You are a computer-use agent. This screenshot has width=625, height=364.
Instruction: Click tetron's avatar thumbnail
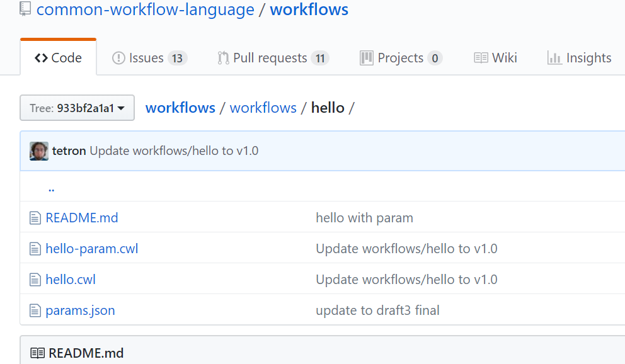click(39, 151)
